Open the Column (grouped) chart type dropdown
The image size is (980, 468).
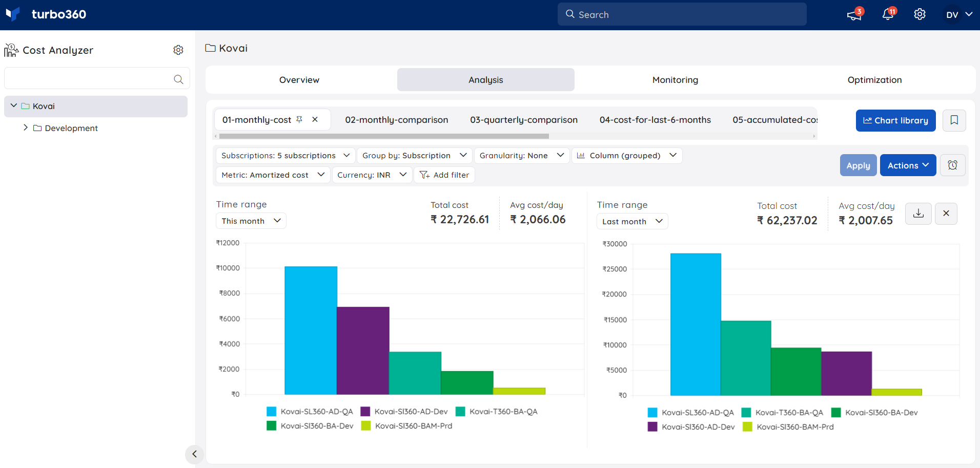(x=627, y=155)
